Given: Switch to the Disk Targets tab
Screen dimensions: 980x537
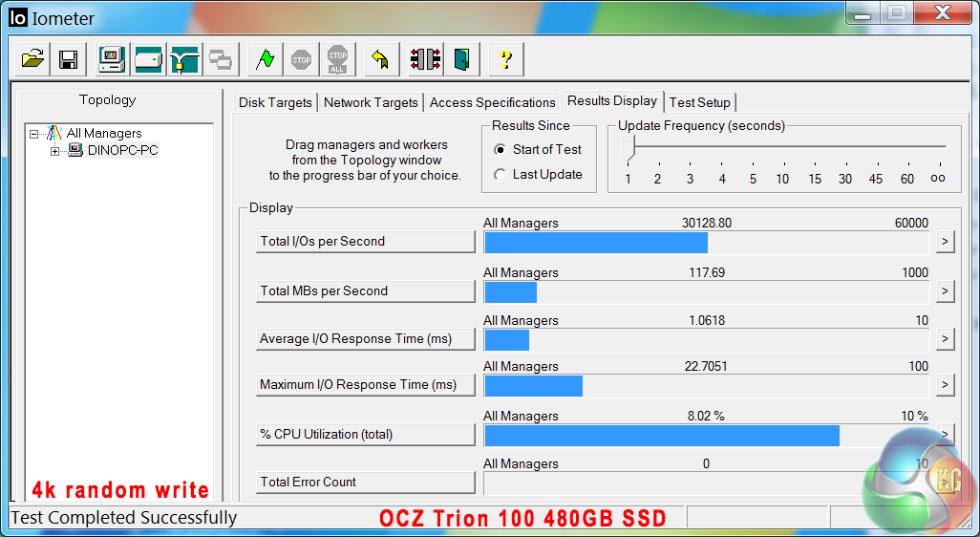Looking at the screenshot, I should [275, 102].
